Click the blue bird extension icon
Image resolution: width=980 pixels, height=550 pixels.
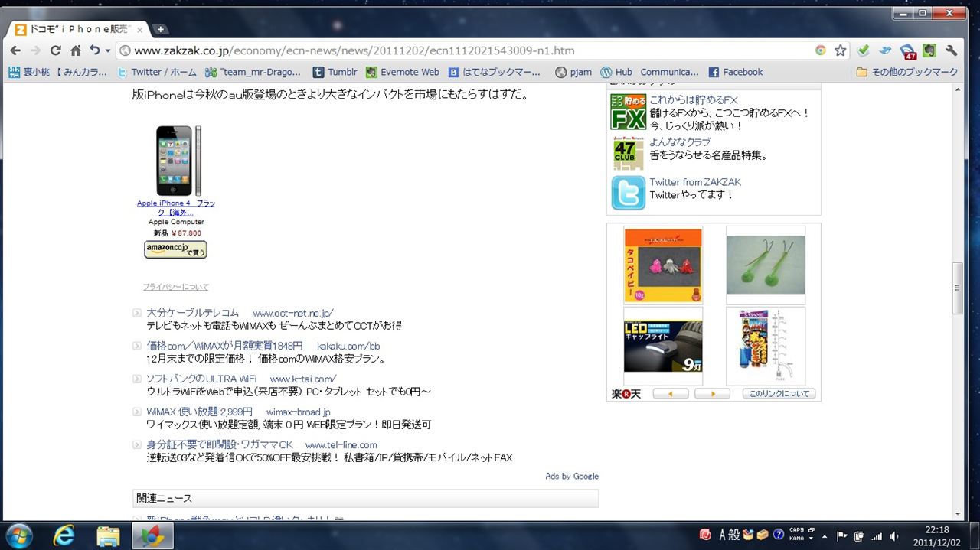(886, 50)
